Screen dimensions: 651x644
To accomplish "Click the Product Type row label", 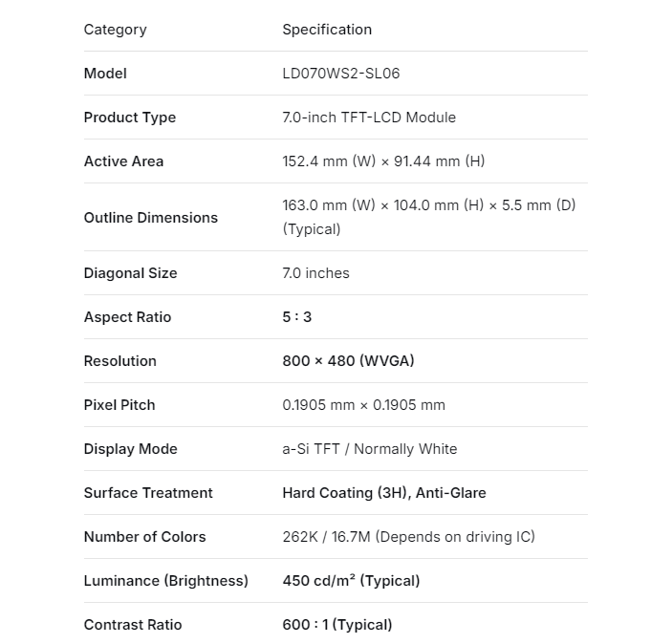I will click(x=130, y=118).
